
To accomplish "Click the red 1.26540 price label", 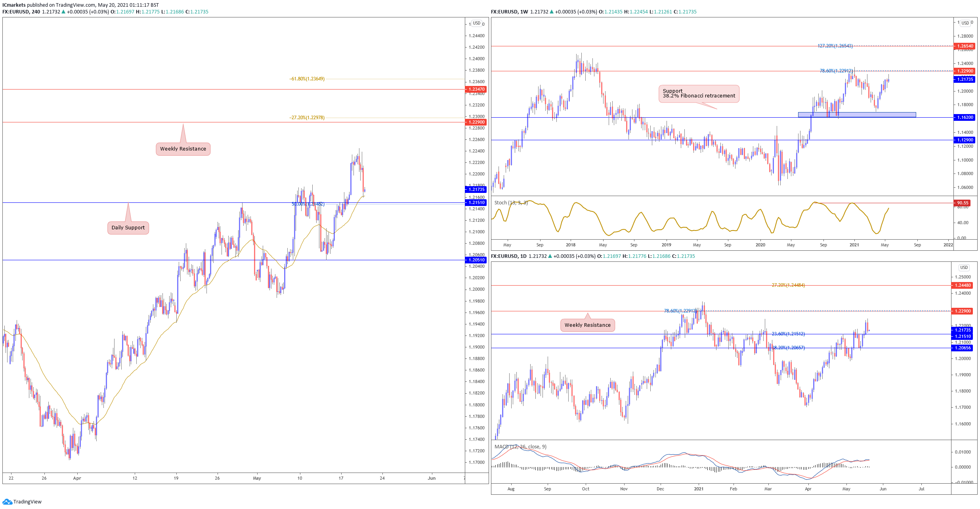I will tap(965, 46).
